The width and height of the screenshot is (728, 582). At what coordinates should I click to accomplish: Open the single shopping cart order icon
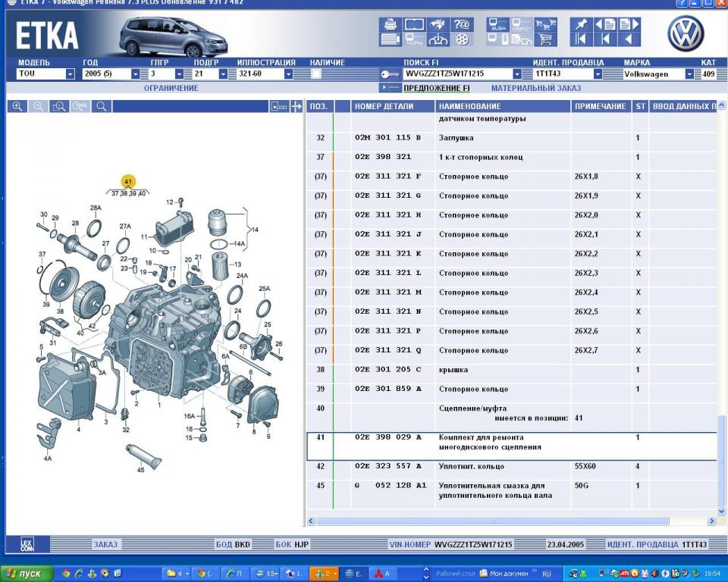pos(545,39)
